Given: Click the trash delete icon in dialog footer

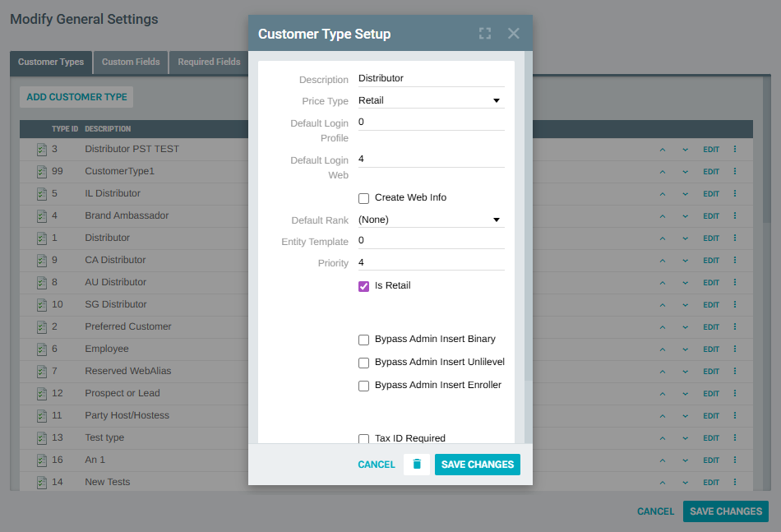Looking at the screenshot, I should (x=417, y=465).
